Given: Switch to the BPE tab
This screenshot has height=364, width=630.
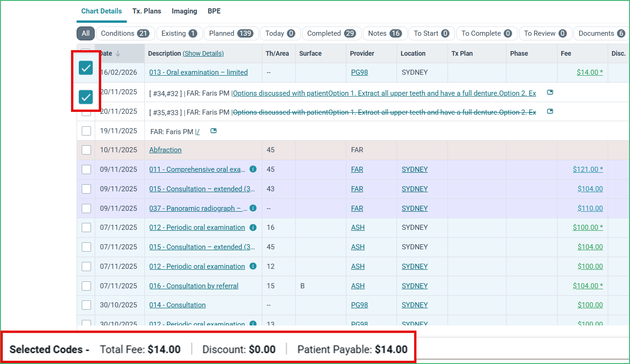Looking at the screenshot, I should tap(214, 11).
